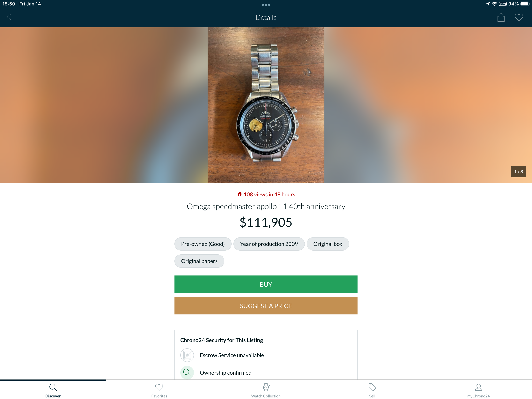Select Year of production 2009 chip
This screenshot has height=399, width=532.
[x=269, y=244]
